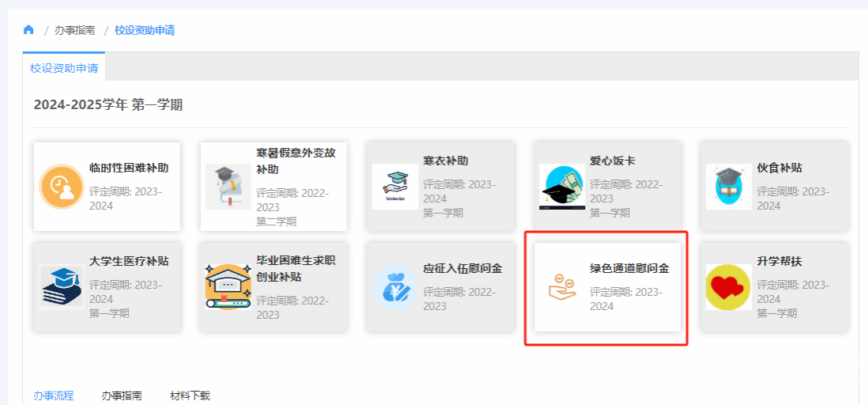Select the 升学帮扶 card title
The image size is (868, 405).
pyautogui.click(x=779, y=261)
